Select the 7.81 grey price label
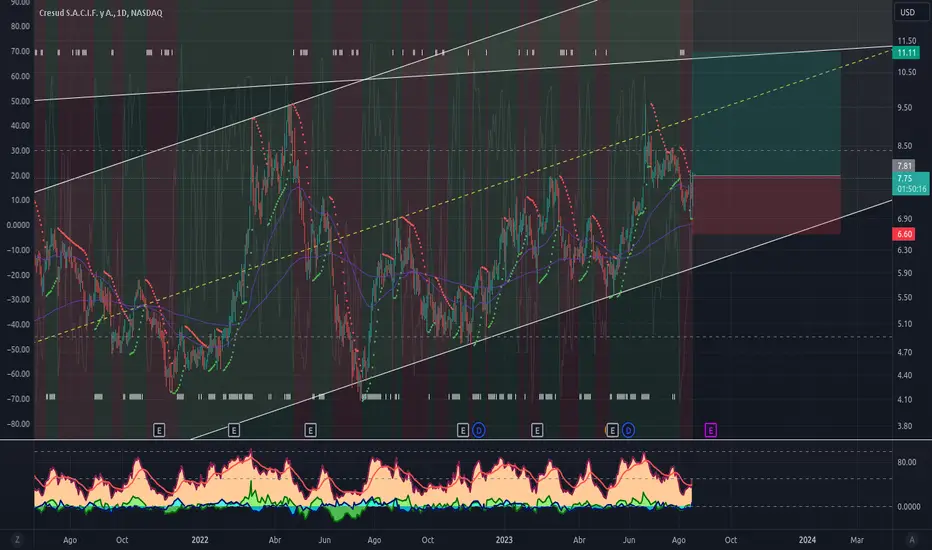Image resolution: width=932 pixels, height=550 pixels. pyautogui.click(x=905, y=166)
